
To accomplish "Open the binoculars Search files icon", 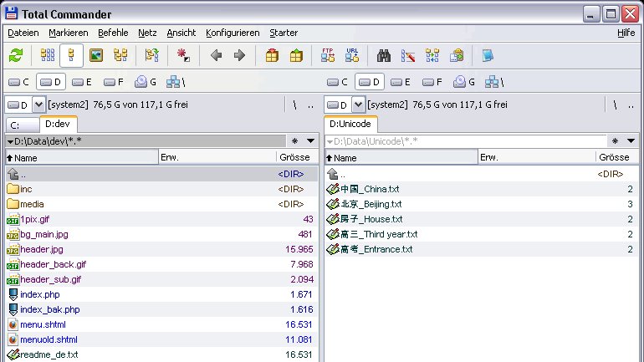I will pyautogui.click(x=383, y=55).
